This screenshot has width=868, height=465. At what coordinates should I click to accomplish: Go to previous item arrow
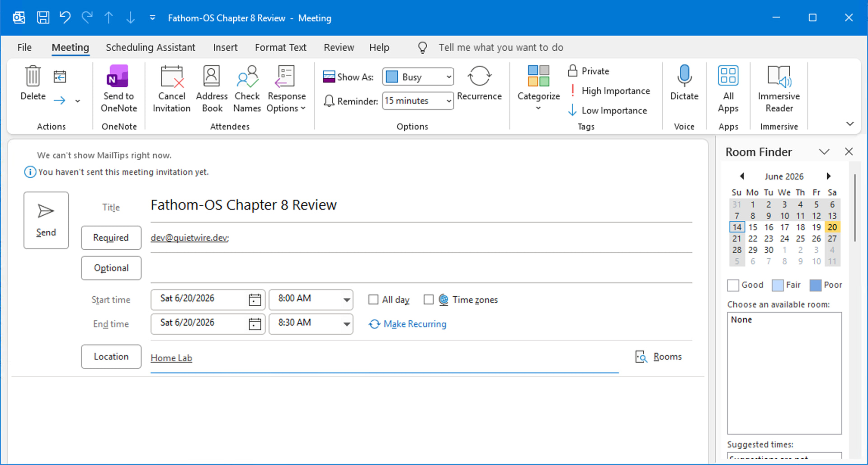coord(108,18)
